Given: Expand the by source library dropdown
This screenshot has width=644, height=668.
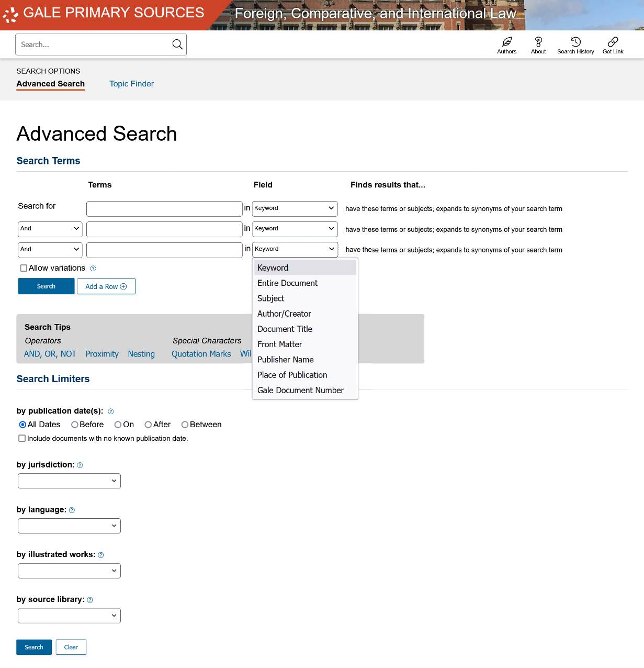Looking at the screenshot, I should pos(69,616).
